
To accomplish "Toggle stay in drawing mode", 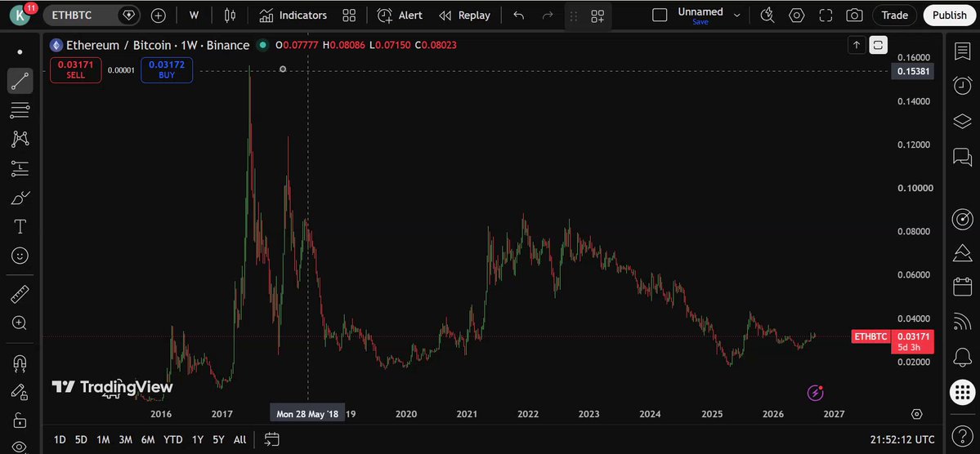I will click(20, 391).
